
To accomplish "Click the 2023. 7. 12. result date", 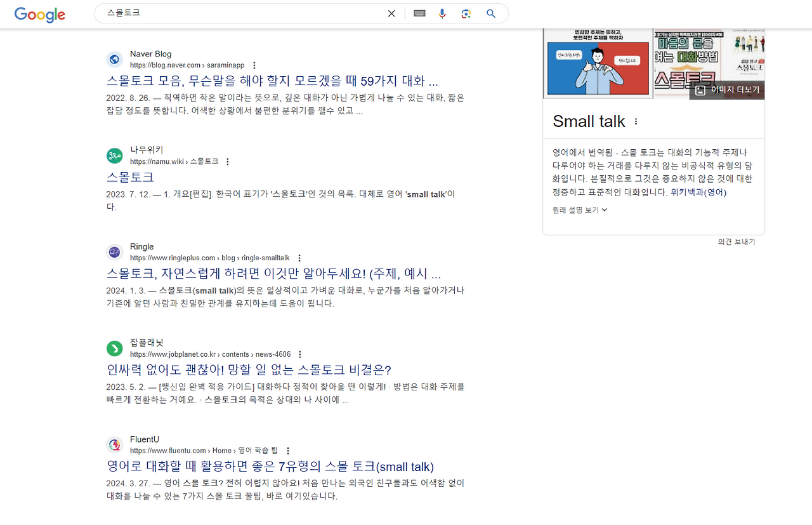I will [x=129, y=194].
